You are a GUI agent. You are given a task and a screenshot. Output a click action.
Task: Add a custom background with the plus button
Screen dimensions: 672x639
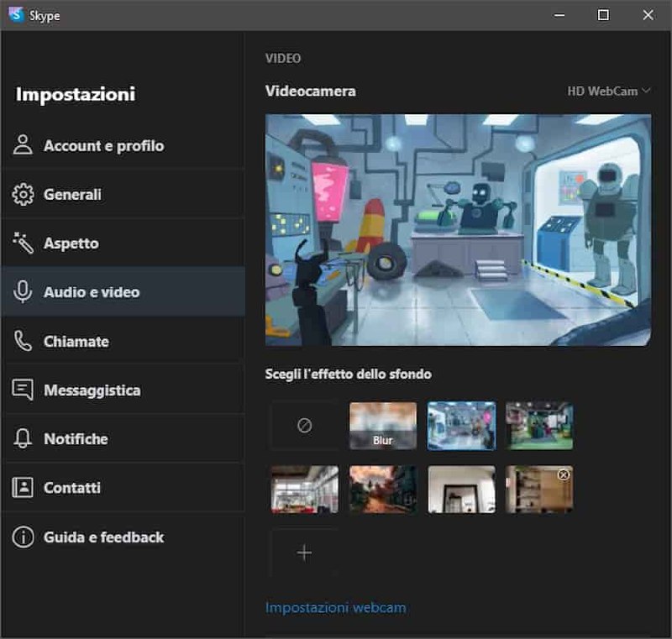(305, 553)
